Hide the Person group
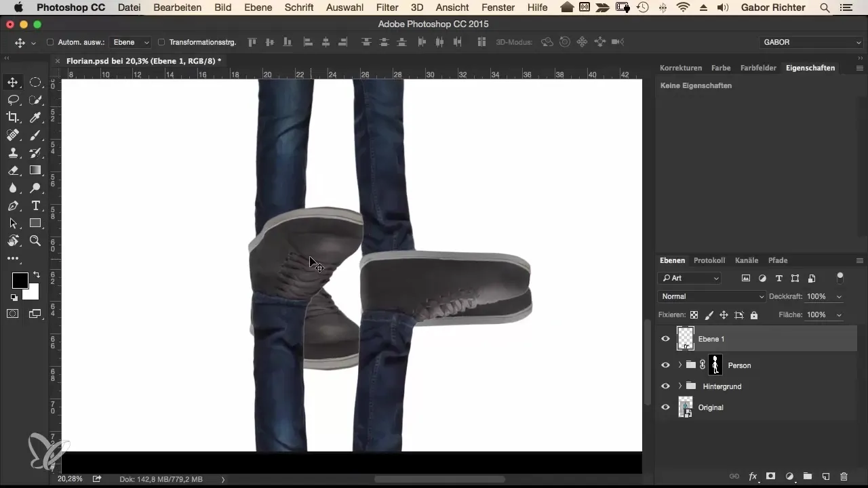Viewport: 868px width, 488px height. pyautogui.click(x=665, y=365)
